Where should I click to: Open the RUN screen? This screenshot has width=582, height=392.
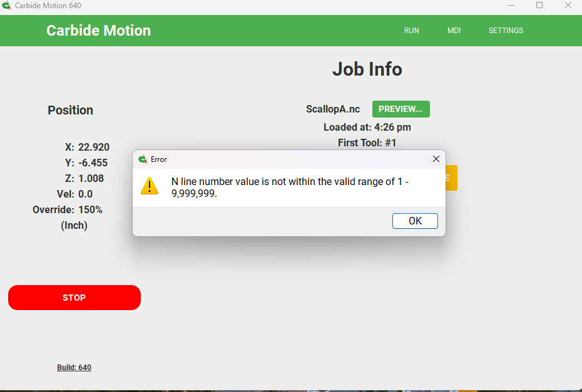[x=412, y=31]
